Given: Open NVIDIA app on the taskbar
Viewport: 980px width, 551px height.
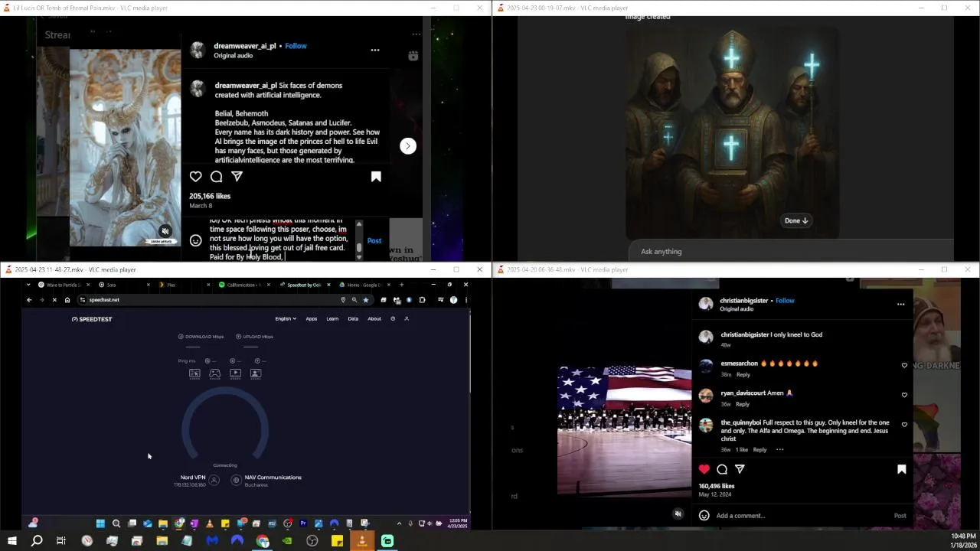Looking at the screenshot, I should click(x=287, y=541).
